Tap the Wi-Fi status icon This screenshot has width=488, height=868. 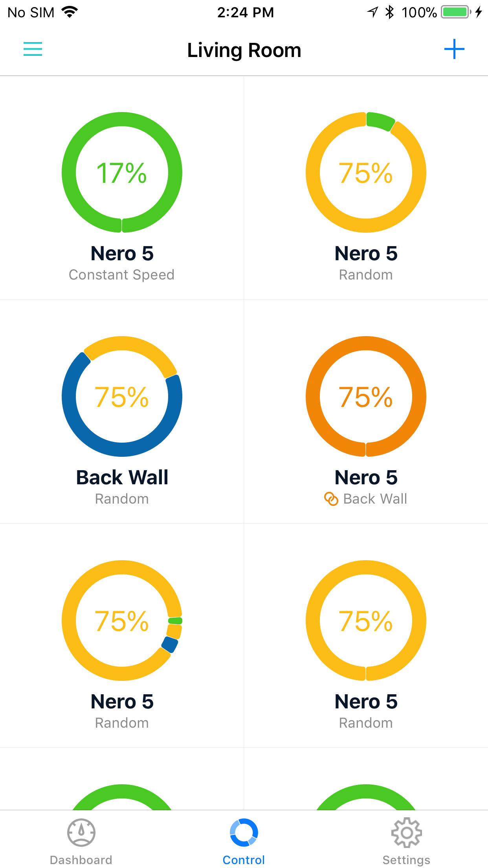[70, 12]
